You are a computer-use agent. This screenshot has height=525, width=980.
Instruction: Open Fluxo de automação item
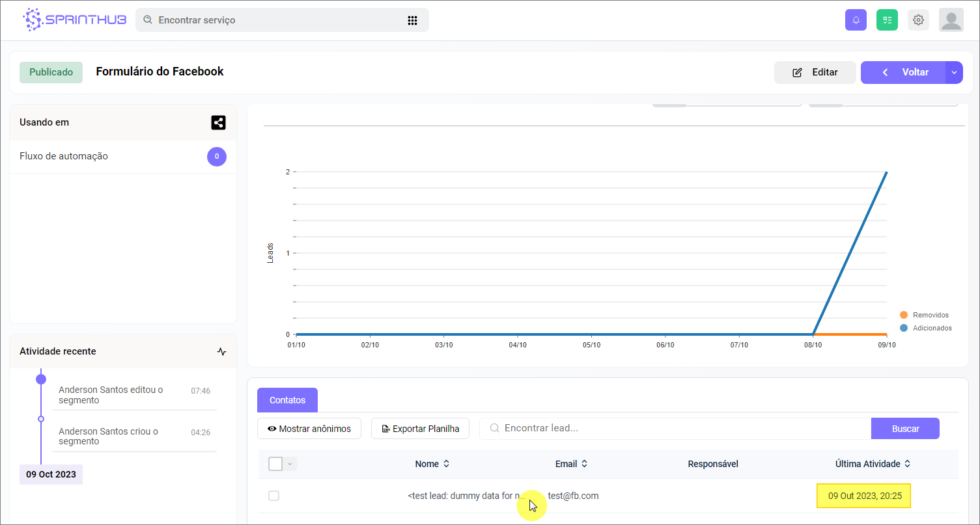(x=64, y=156)
